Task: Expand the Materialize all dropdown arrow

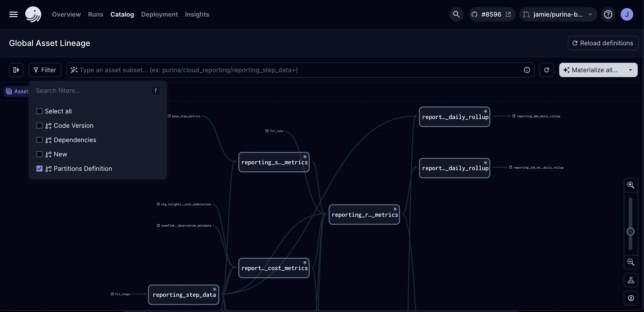Action: coord(631,70)
